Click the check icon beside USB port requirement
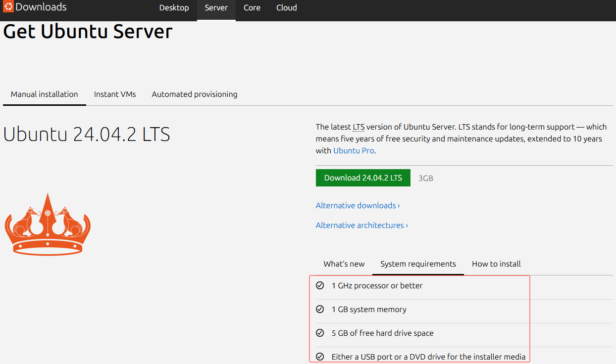Image resolution: width=616 pixels, height=364 pixels. [x=320, y=357]
